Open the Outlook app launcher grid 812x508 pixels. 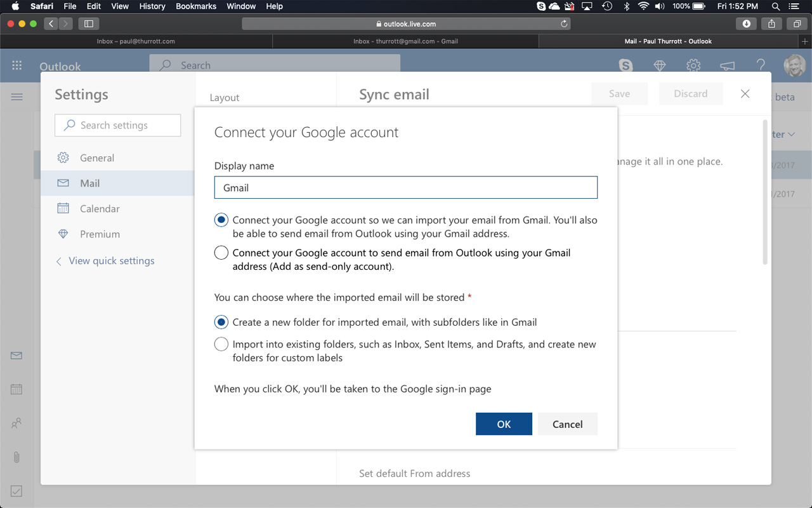point(17,65)
